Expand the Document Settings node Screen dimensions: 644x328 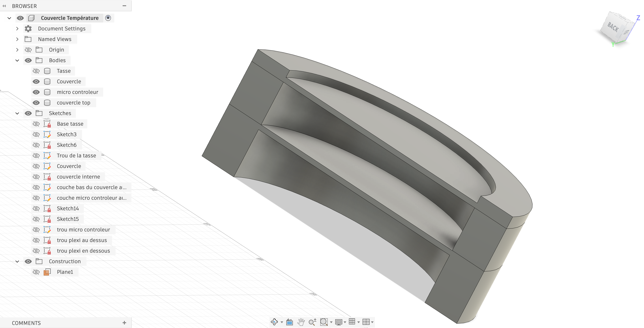(17, 29)
